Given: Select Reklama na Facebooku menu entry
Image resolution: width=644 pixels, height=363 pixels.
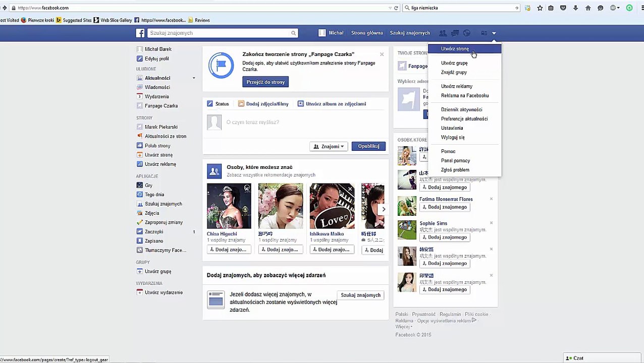Looking at the screenshot, I should point(465,96).
